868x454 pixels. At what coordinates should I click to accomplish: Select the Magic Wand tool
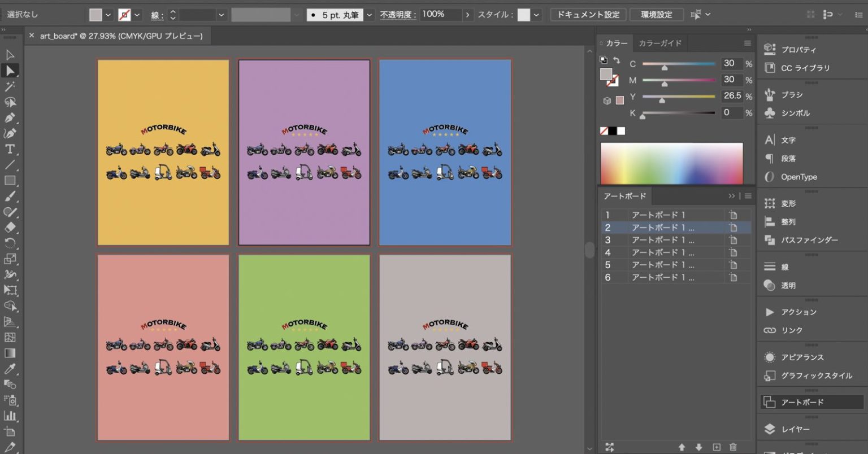click(x=10, y=86)
